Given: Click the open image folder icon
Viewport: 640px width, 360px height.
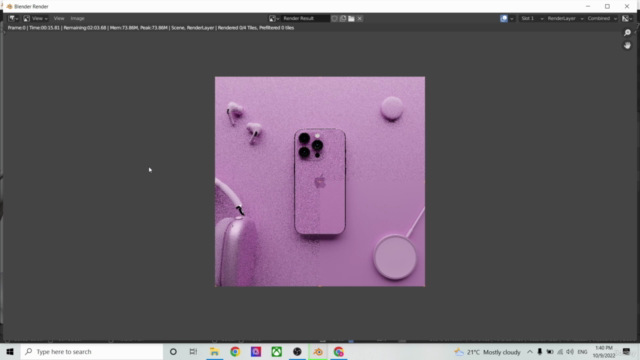Looking at the screenshot, I should click(351, 18).
